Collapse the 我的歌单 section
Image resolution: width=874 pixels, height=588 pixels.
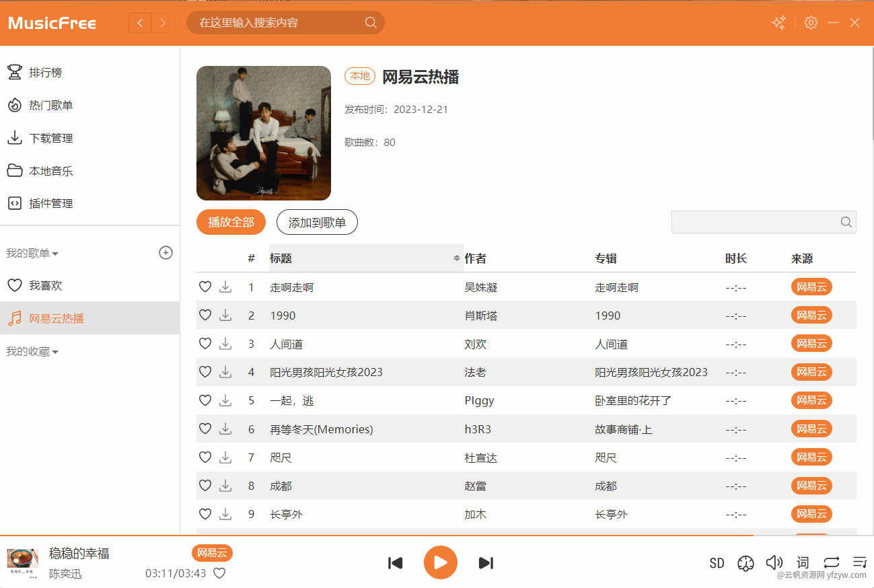click(x=32, y=254)
